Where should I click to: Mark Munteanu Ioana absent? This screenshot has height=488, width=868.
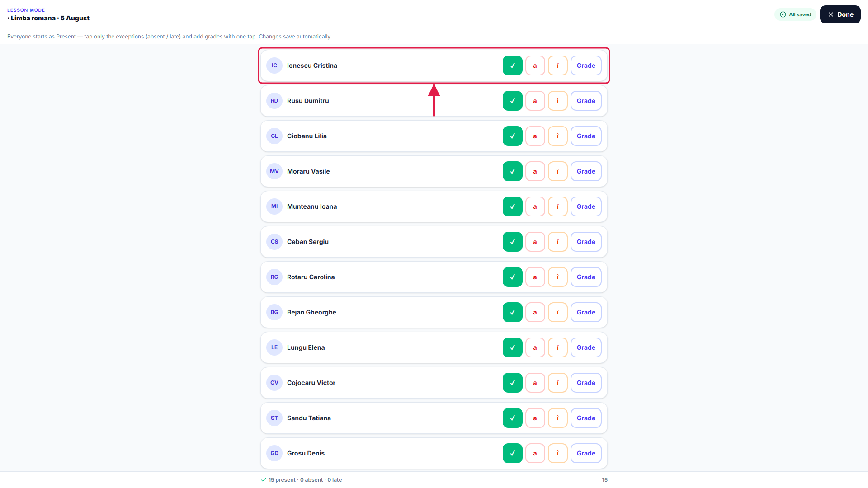[535, 206]
